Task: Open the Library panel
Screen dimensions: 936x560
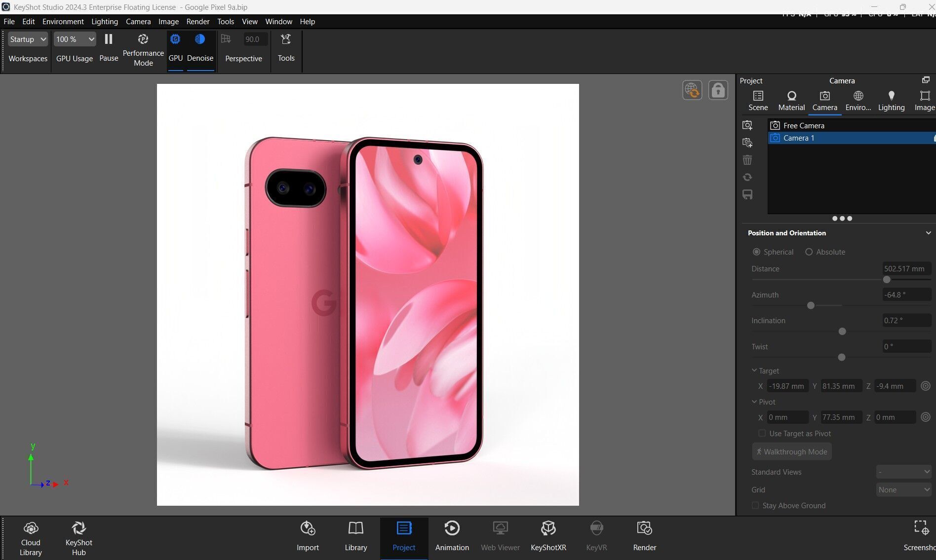Action: 356,536
